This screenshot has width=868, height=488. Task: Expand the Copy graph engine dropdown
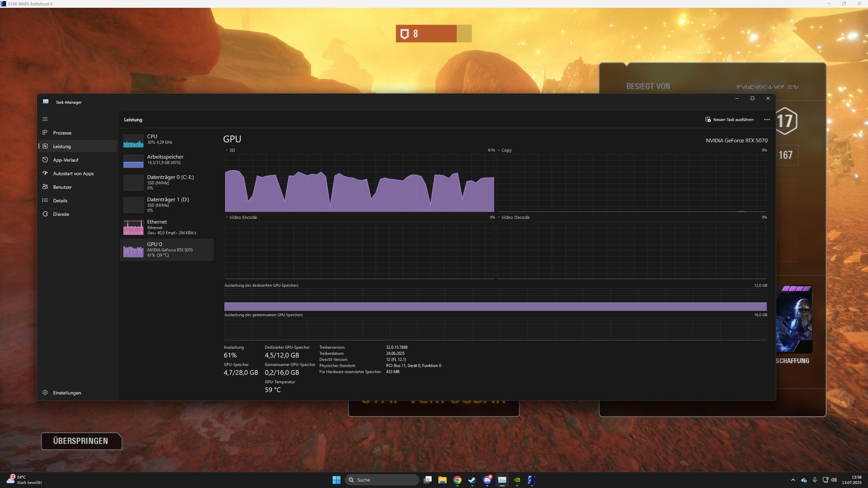(504, 150)
